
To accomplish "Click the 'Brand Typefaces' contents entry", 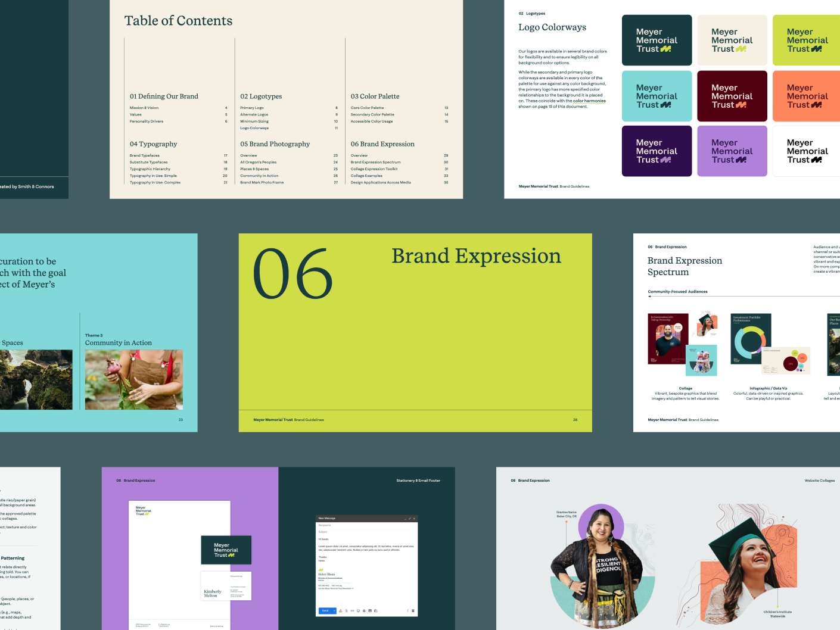I will coord(145,155).
